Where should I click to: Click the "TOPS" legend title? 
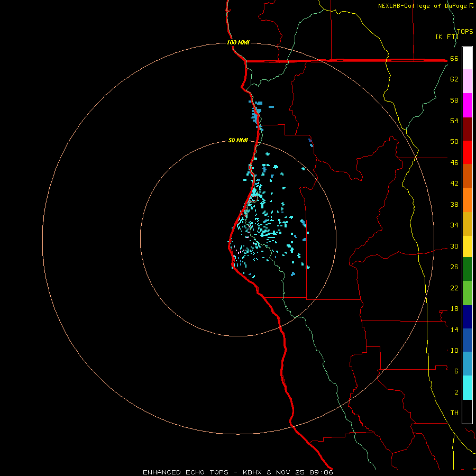(465, 32)
